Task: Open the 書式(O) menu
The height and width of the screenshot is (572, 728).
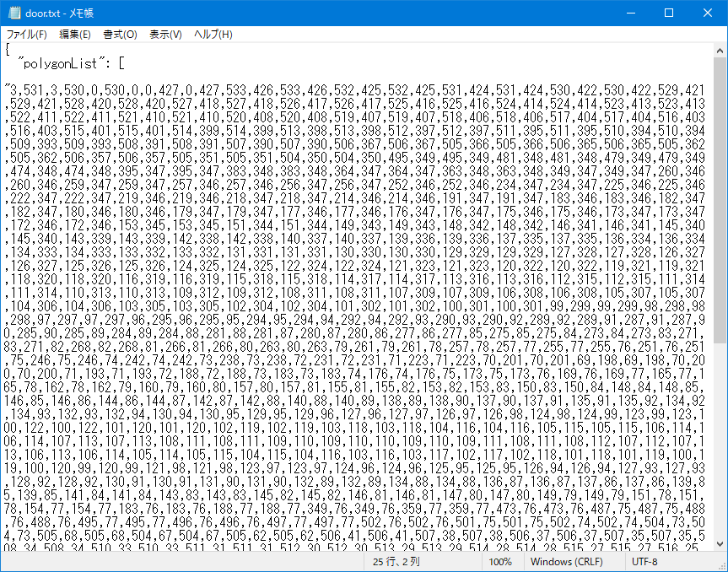Action: pos(120,35)
